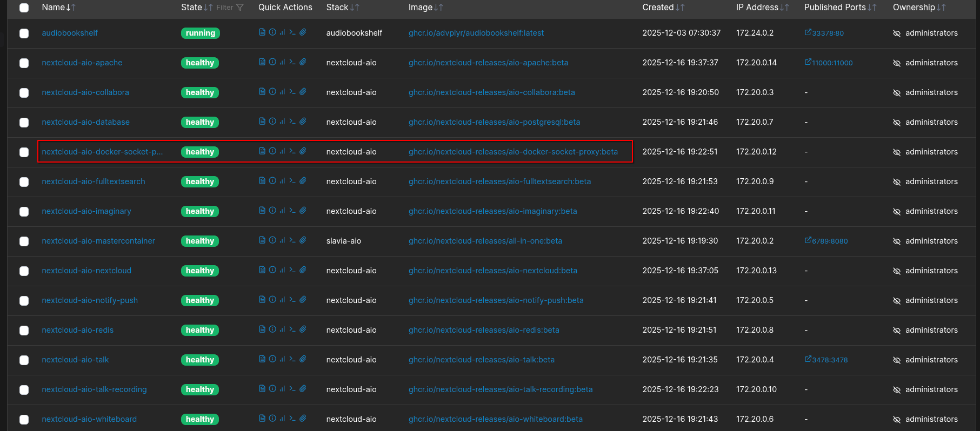Check the box for nextcloud-aio-collabora
The image size is (980, 431).
[24, 92]
